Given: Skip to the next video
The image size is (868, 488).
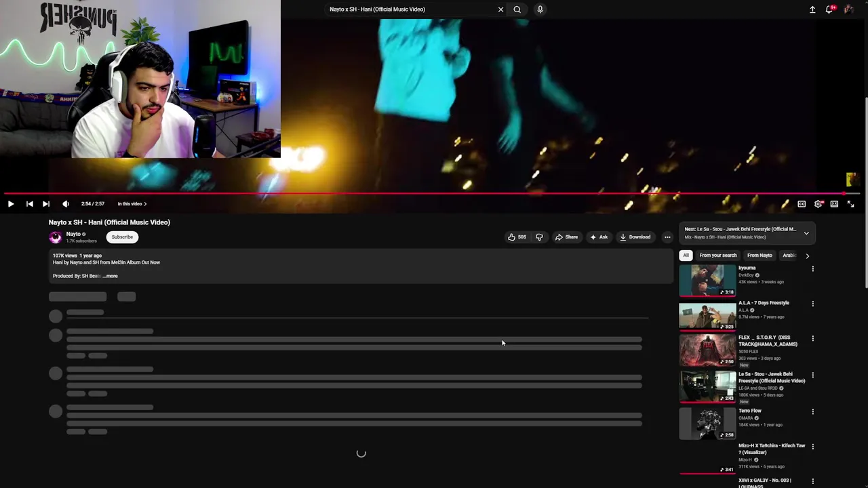Looking at the screenshot, I should pos(46,204).
